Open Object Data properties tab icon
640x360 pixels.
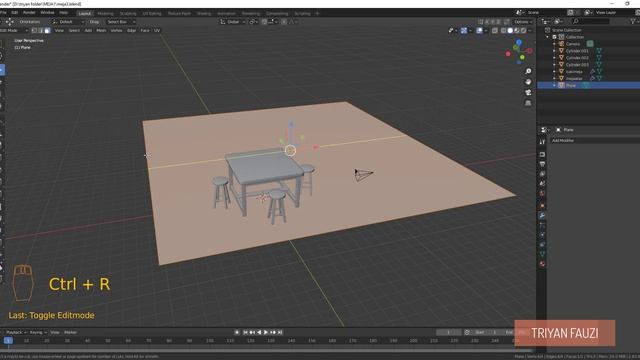point(542,254)
